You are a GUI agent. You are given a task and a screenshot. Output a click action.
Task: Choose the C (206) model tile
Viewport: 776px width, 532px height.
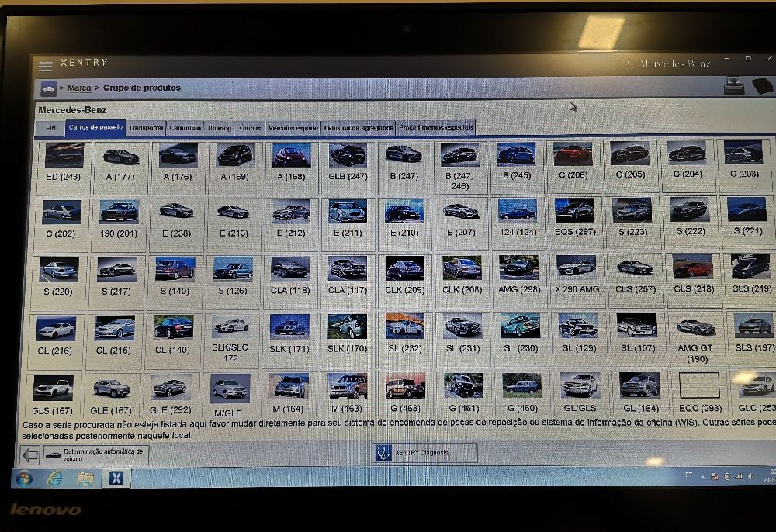pos(573,166)
